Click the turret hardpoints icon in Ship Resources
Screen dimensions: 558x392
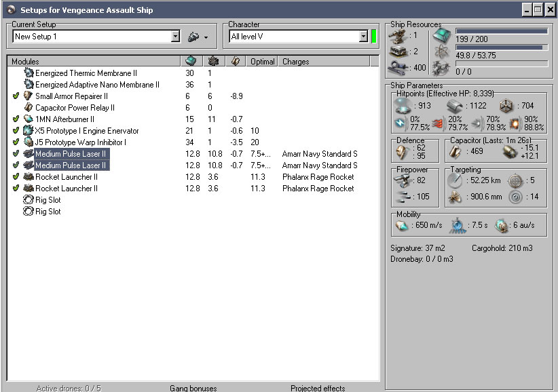[x=398, y=35]
